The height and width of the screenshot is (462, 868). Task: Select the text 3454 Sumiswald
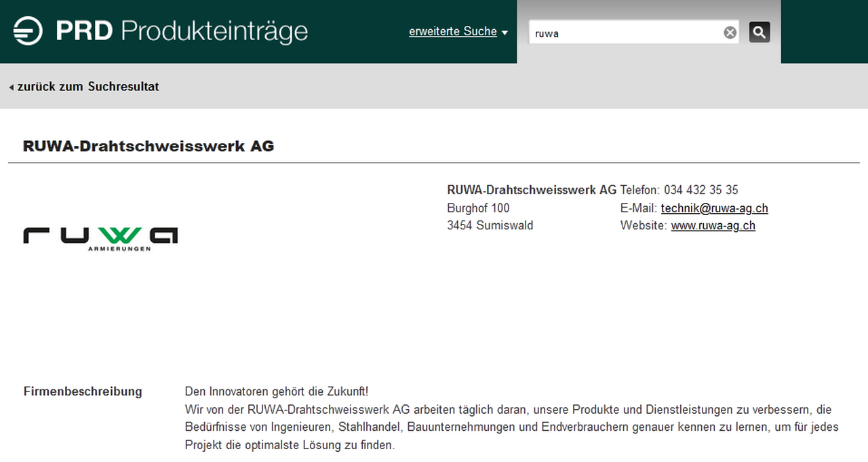(490, 226)
